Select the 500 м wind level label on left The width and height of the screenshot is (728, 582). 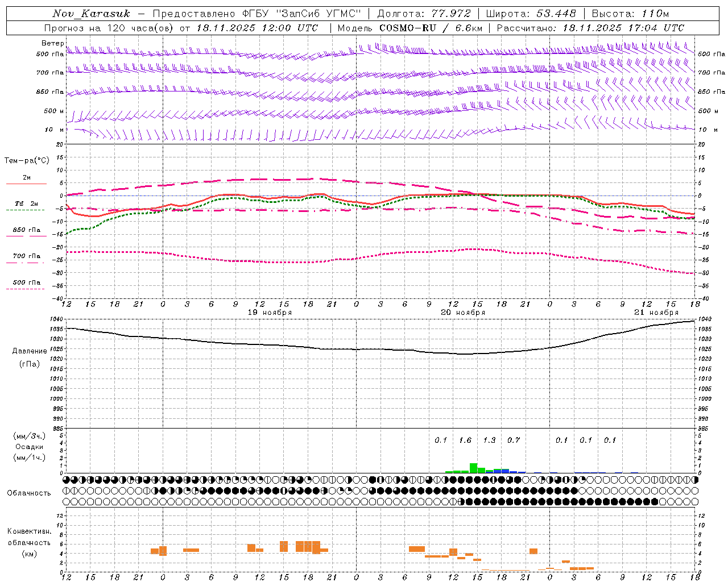(54, 111)
